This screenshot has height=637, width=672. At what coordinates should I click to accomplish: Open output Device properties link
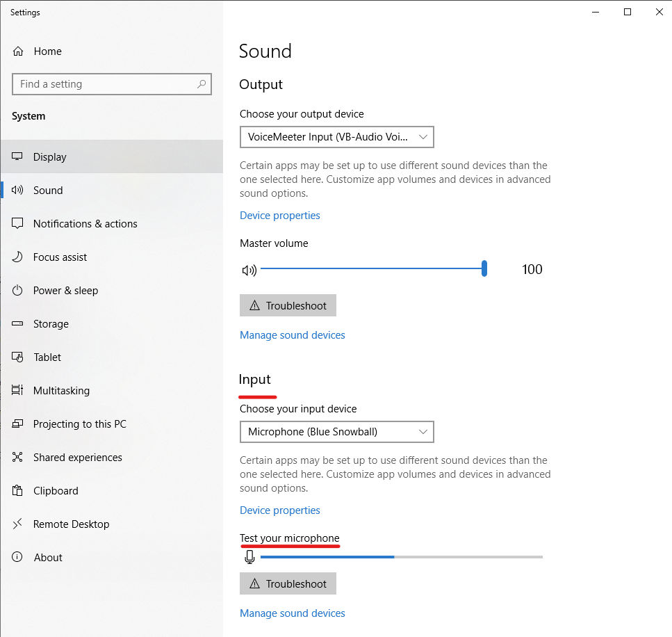click(x=280, y=216)
